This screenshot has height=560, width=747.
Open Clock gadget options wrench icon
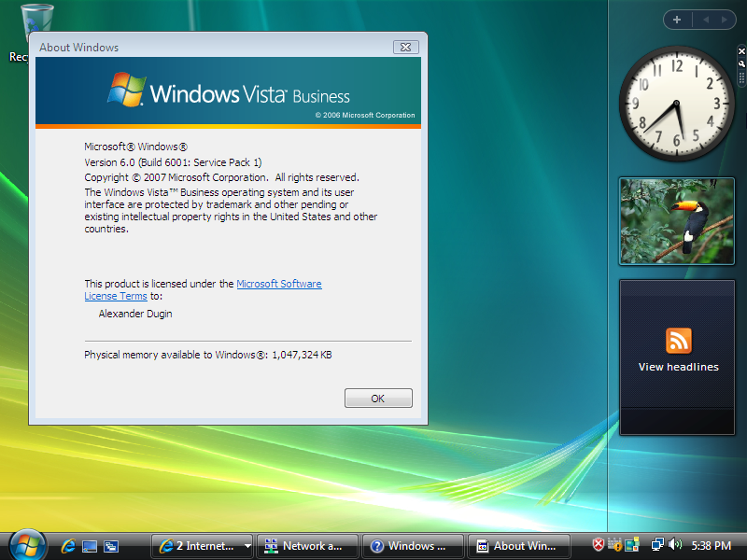pos(741,63)
